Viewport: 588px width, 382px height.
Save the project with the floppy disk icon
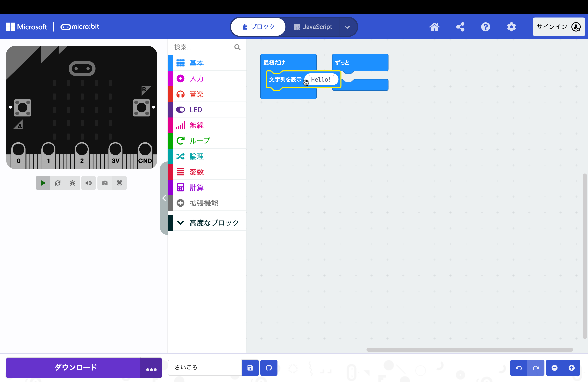tap(250, 368)
